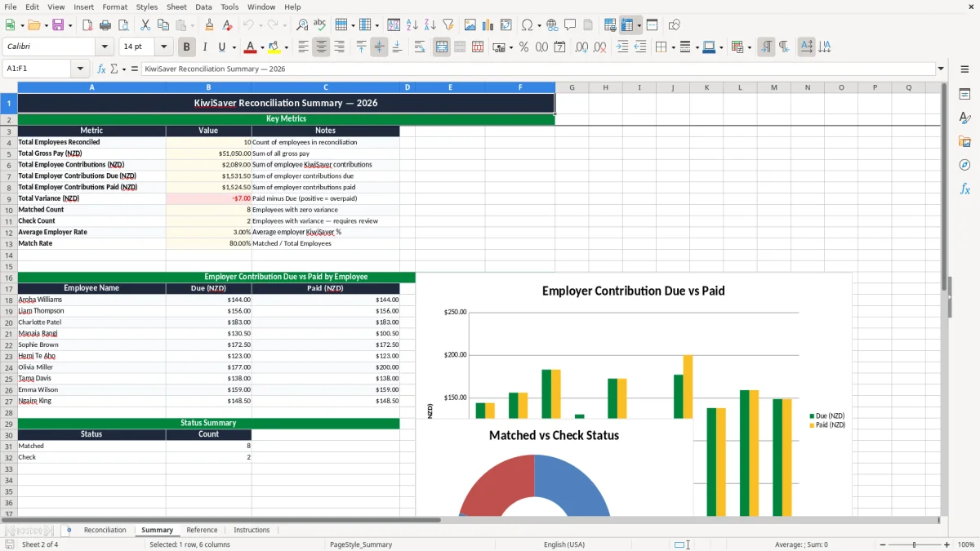Click the zoom out minus button
Image resolution: width=980 pixels, height=551 pixels.
click(883, 544)
